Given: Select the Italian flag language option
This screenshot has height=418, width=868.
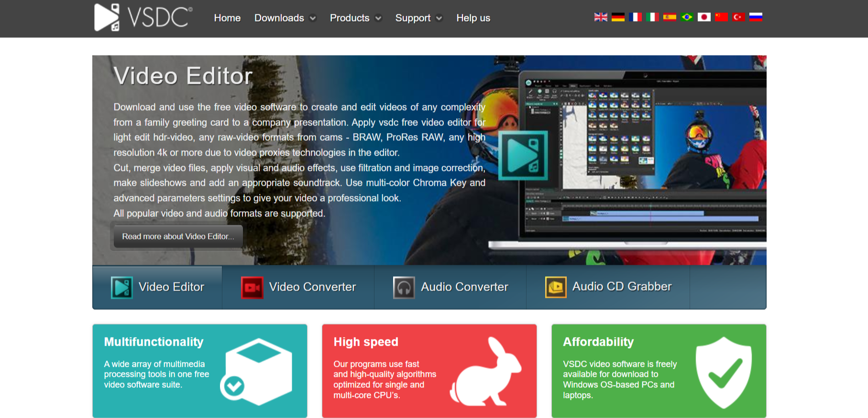Looking at the screenshot, I should [652, 17].
